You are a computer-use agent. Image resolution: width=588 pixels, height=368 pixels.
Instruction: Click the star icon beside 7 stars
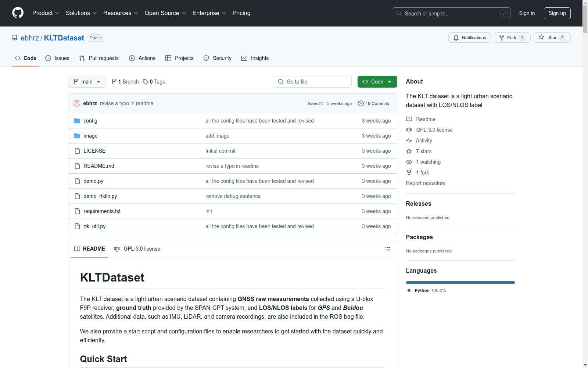[x=409, y=151]
